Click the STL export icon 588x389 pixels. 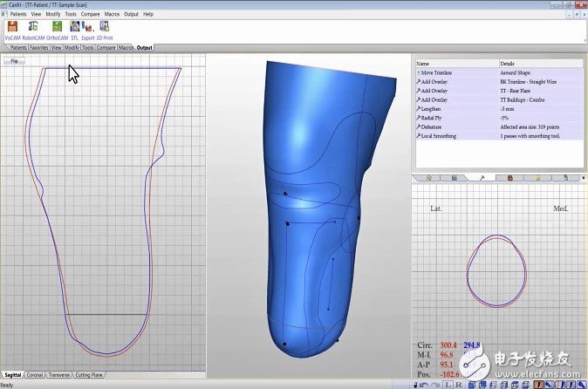[x=74, y=27]
